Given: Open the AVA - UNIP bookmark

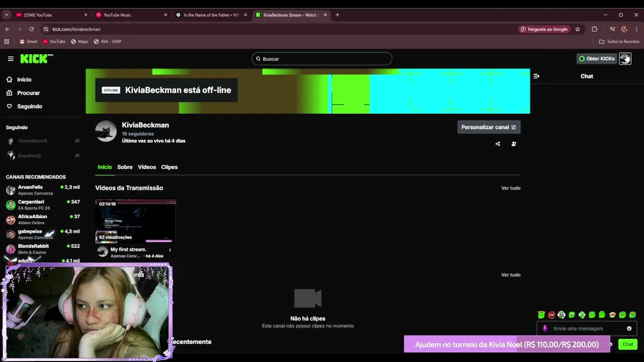Looking at the screenshot, I should tap(107, 42).
